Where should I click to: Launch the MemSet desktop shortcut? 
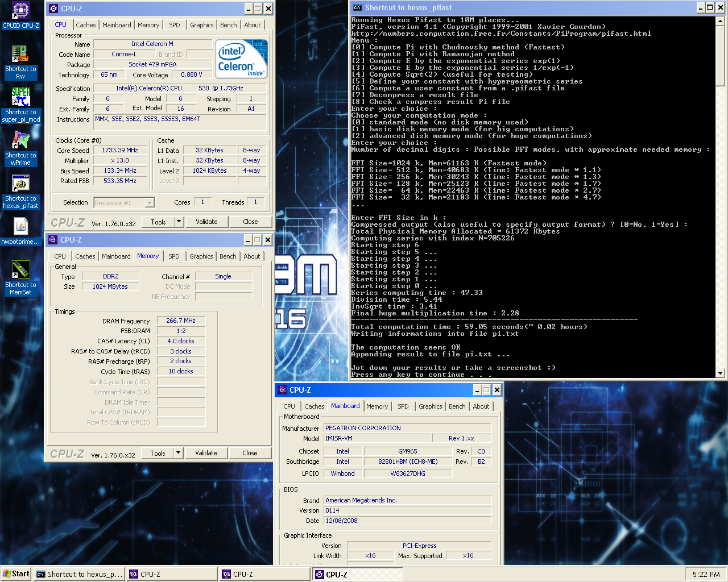click(20, 278)
